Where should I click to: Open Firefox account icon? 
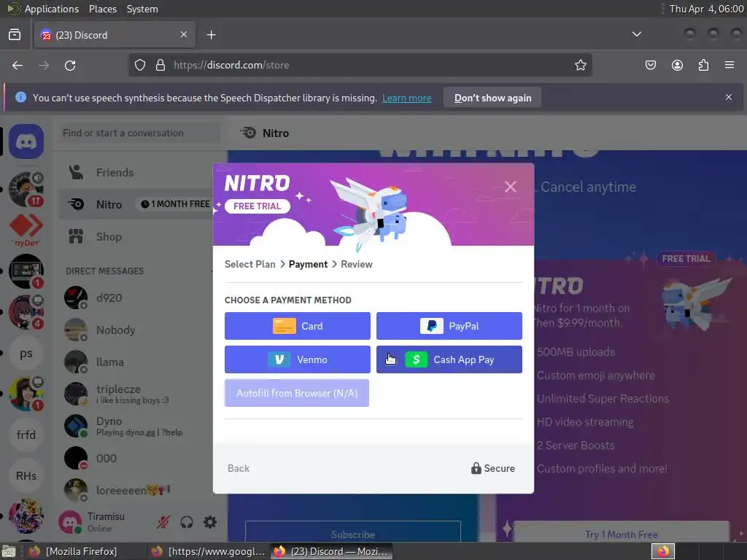point(677,65)
